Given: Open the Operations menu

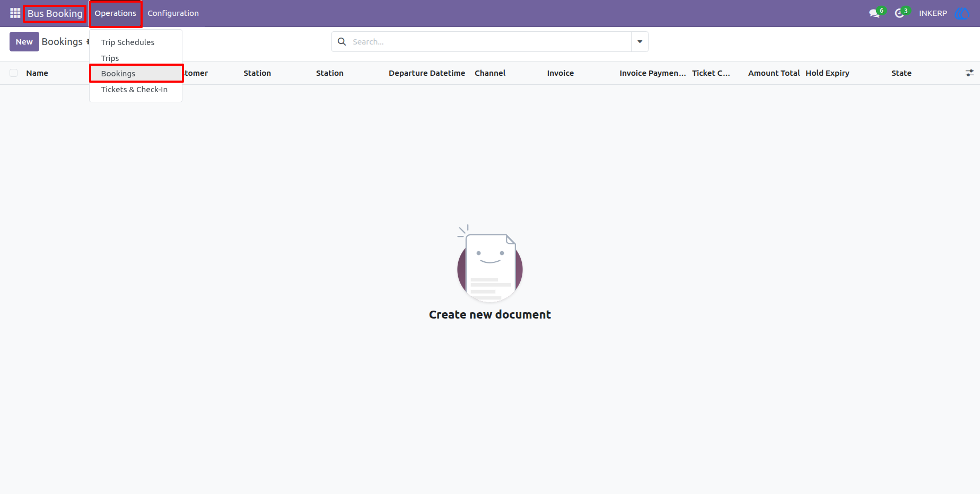Looking at the screenshot, I should point(116,13).
